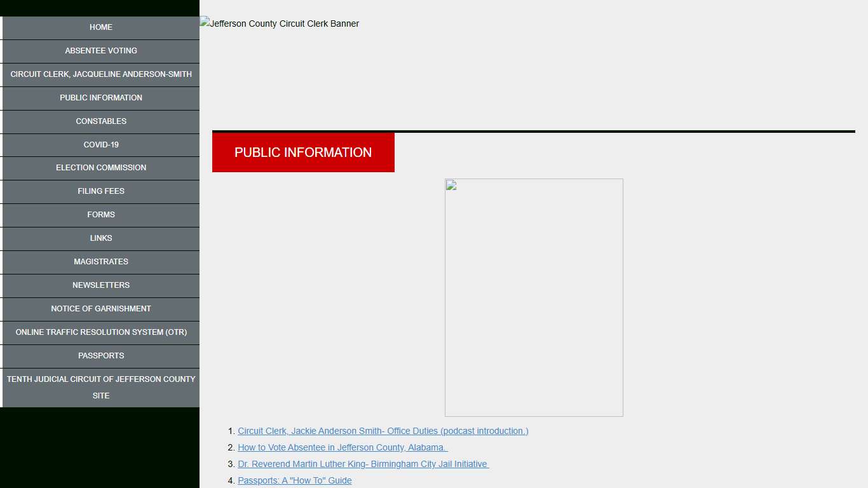868x488 pixels.
Task: Open Dr. Martin Luther King Jail Initiative link
Action: [x=363, y=464]
